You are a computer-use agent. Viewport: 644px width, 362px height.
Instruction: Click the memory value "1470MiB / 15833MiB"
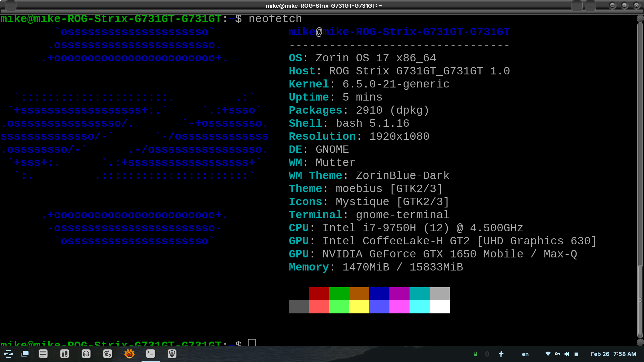coord(403,267)
